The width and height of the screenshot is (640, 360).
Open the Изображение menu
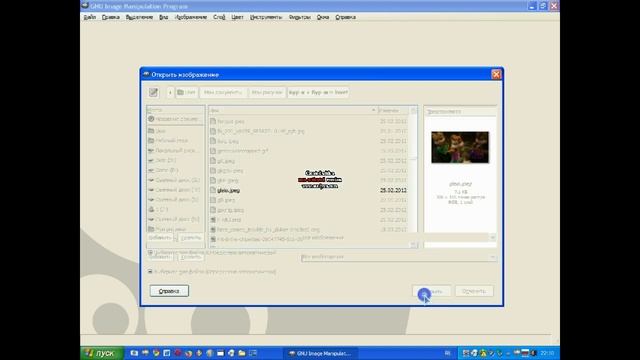click(x=191, y=17)
